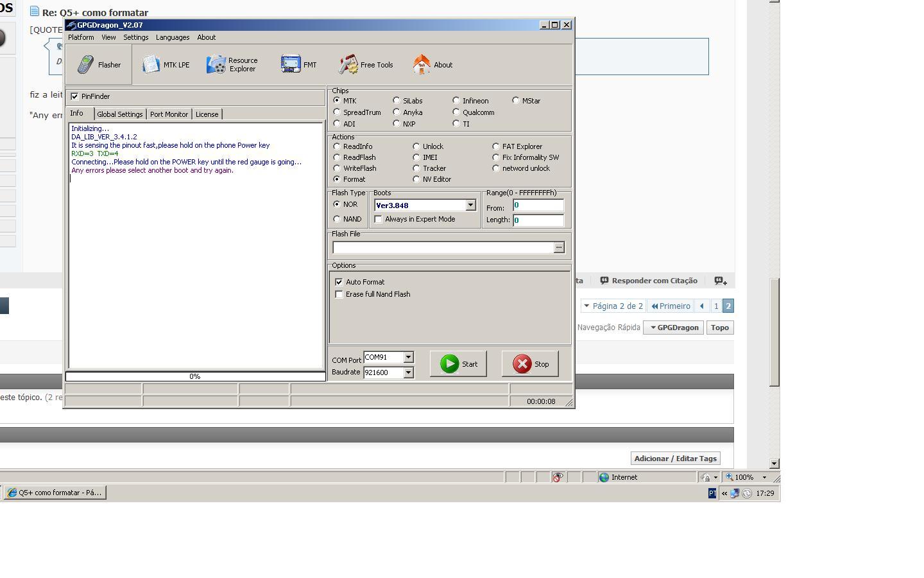Viewport: 924px width, 578px height.
Task: Click the Topo button
Action: point(720,328)
